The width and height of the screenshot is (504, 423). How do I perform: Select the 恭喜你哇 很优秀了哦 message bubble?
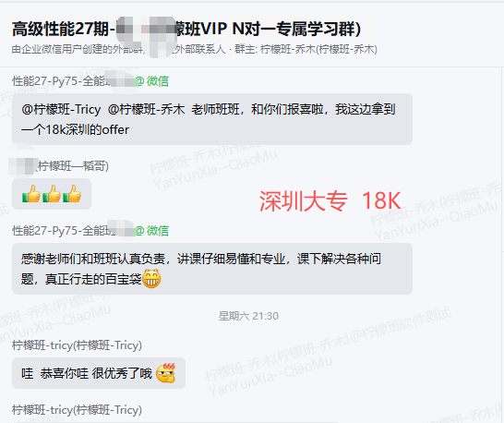(99, 373)
